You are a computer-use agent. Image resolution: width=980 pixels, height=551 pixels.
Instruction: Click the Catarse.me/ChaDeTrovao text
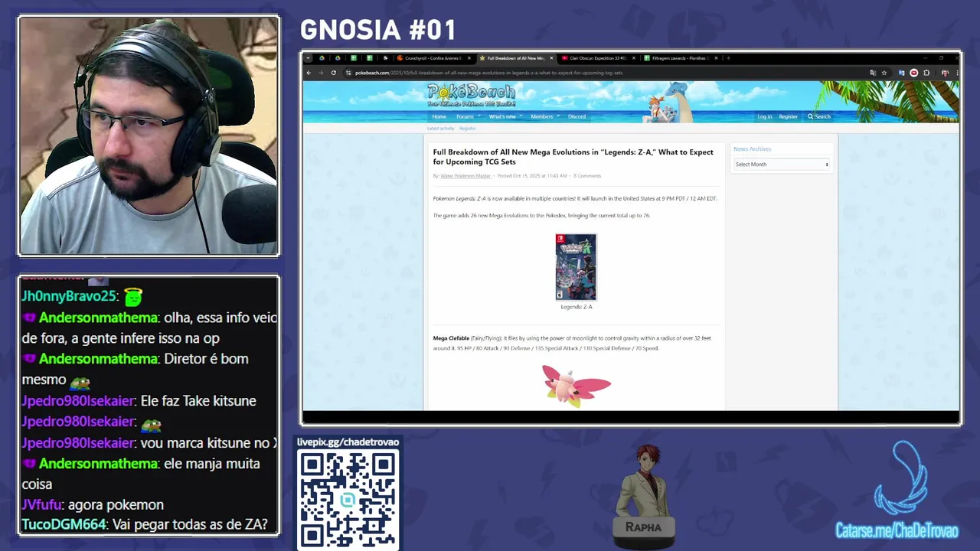tap(897, 530)
